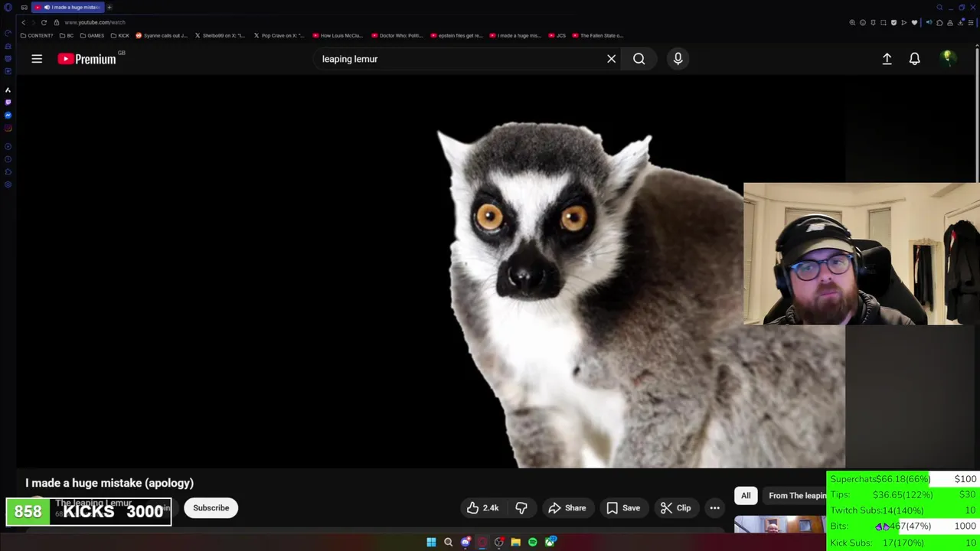Dislike the lemur apology video
The height and width of the screenshot is (551, 980).
(x=521, y=508)
